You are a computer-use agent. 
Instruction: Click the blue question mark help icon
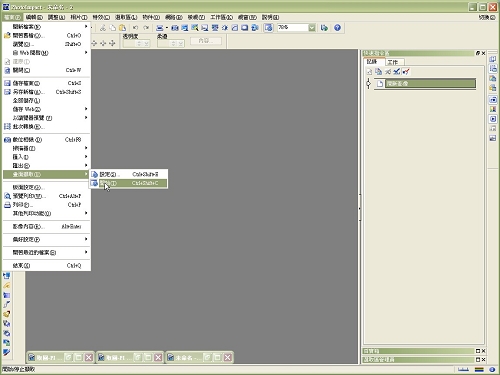[x=337, y=28]
